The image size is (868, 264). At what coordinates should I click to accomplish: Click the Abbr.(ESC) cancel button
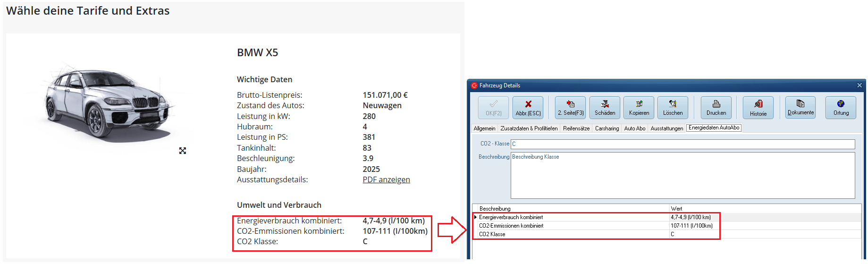tap(528, 108)
